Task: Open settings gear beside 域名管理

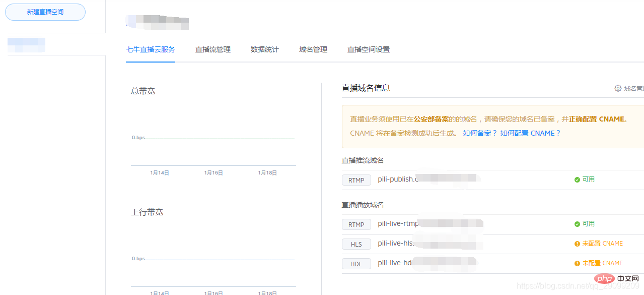Action: [x=618, y=88]
